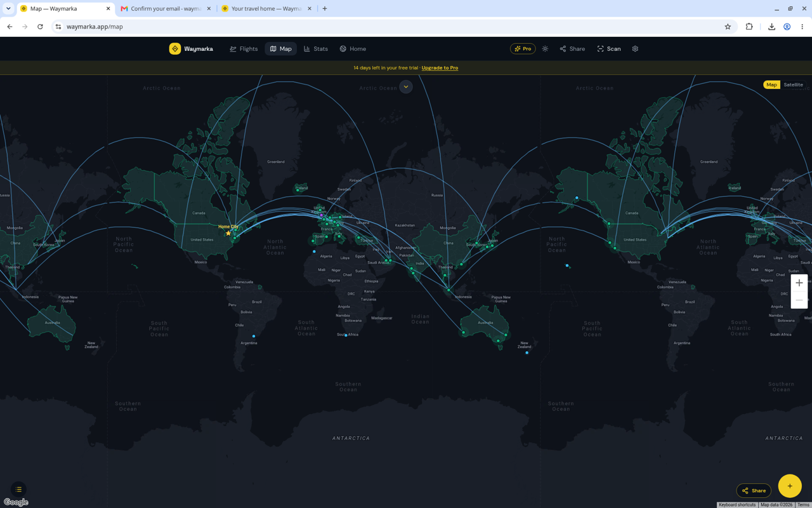Zoom out on the map
The height and width of the screenshot is (508, 812).
(799, 300)
